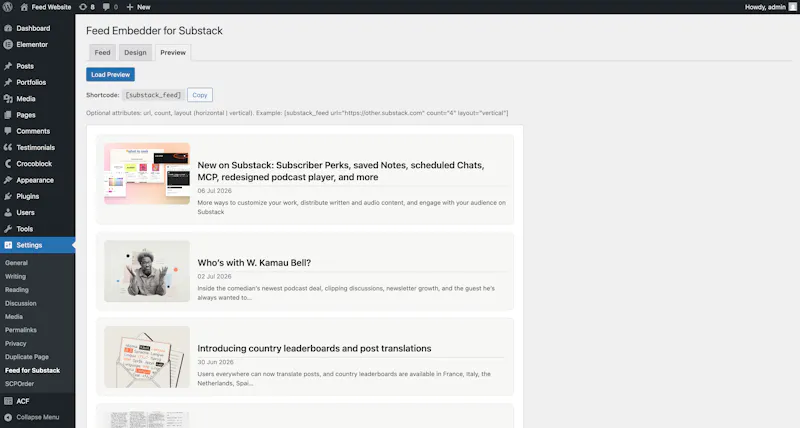Click the Testimonials quote icon
800x428 pixels.
point(8,147)
